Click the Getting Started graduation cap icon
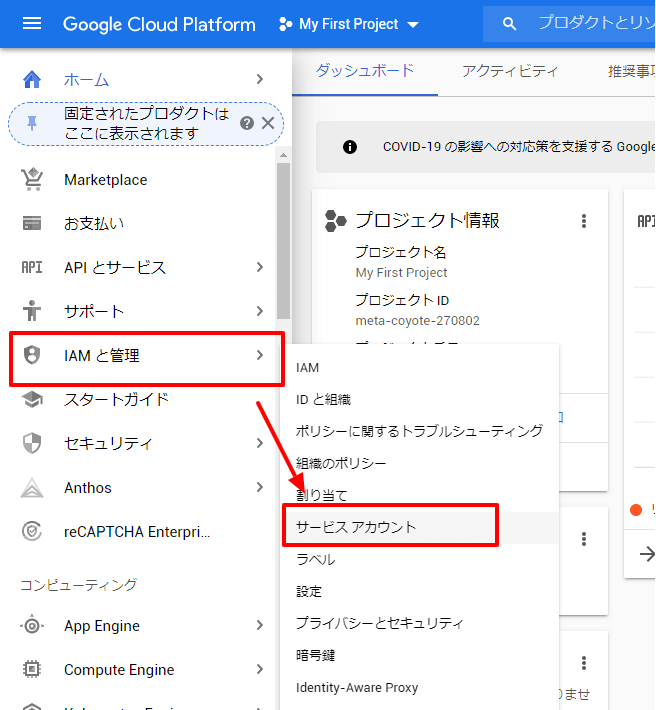The image size is (656, 710). pos(32,399)
